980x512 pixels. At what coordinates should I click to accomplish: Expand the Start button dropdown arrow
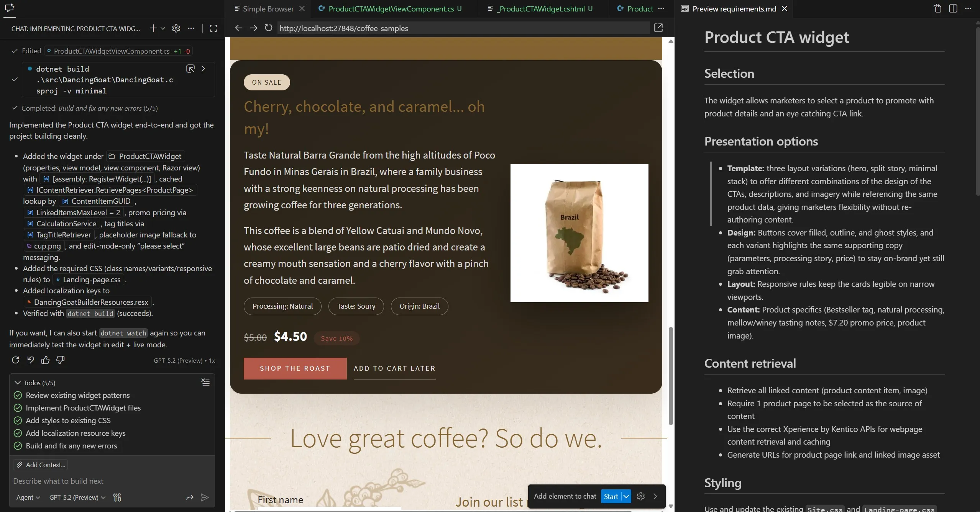pos(626,497)
